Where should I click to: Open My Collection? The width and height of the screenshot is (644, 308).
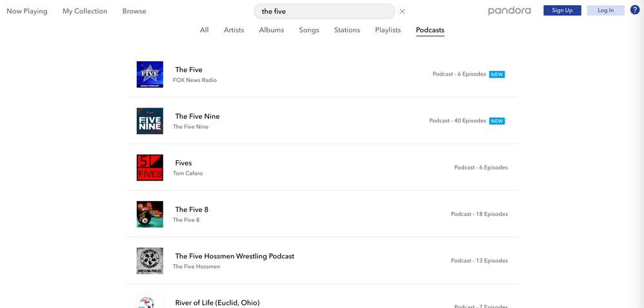click(85, 11)
